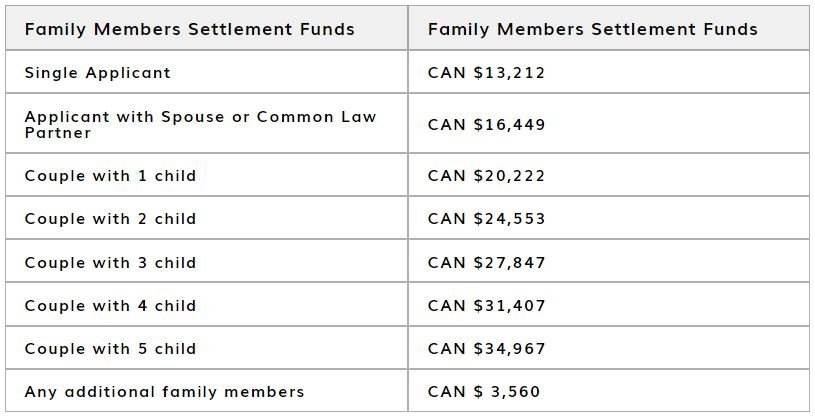The height and width of the screenshot is (418, 815).
Task: Select the 'CAN $31,407' amount
Action: pyautogui.click(x=486, y=305)
